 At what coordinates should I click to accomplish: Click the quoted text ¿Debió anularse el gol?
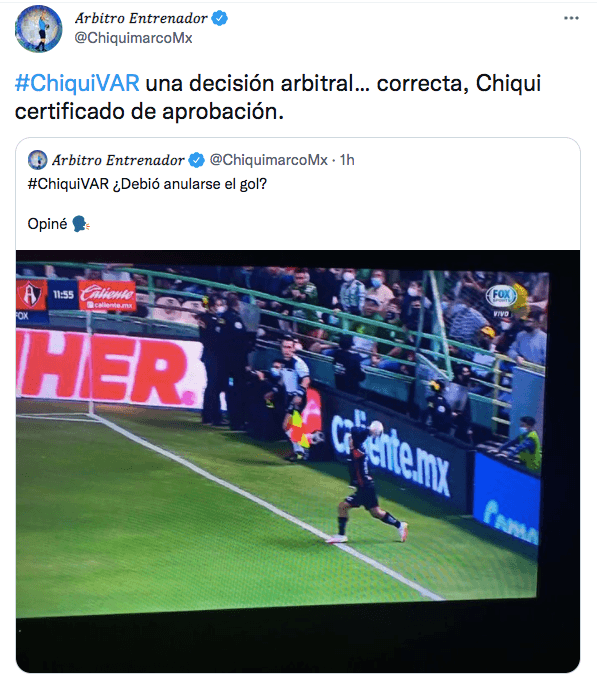click(190, 184)
